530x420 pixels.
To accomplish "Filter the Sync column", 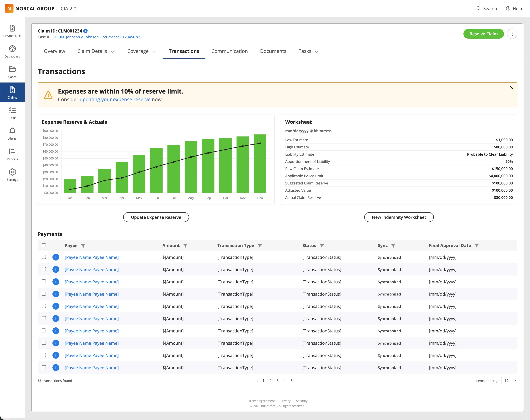I will 393,245.
